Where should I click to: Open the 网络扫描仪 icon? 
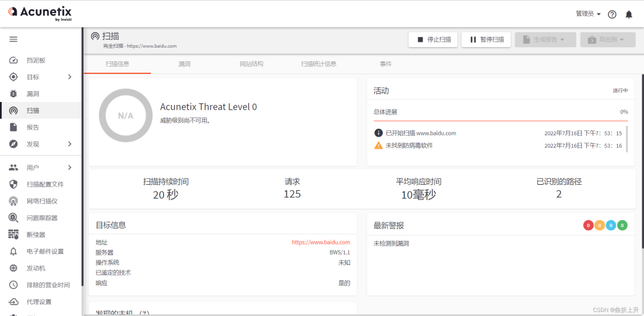pyautogui.click(x=14, y=202)
